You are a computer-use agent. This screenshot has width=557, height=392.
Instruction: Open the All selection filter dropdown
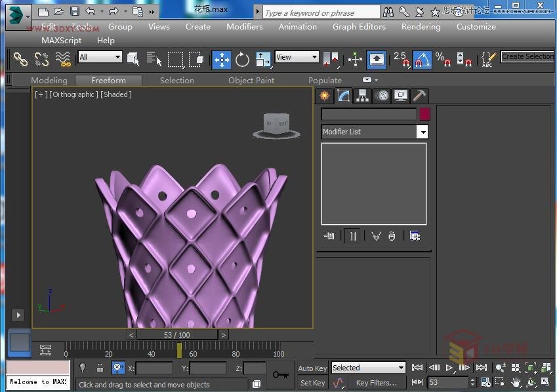coord(100,57)
